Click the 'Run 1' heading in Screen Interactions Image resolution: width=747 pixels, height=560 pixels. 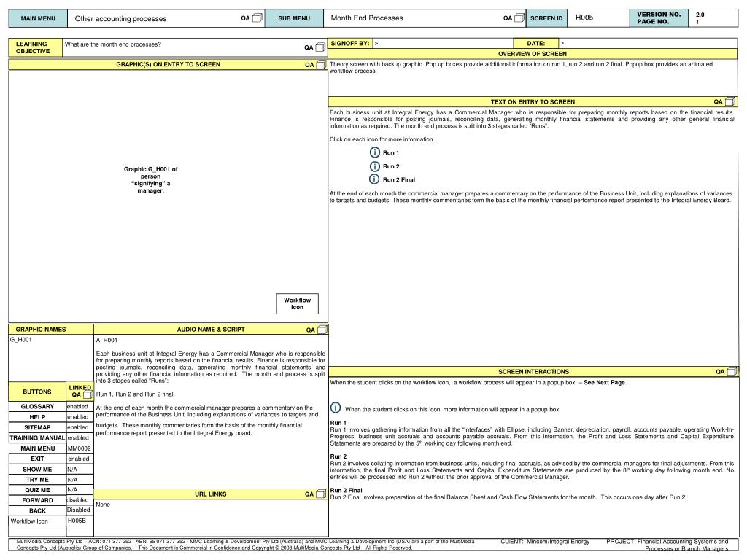point(338,423)
